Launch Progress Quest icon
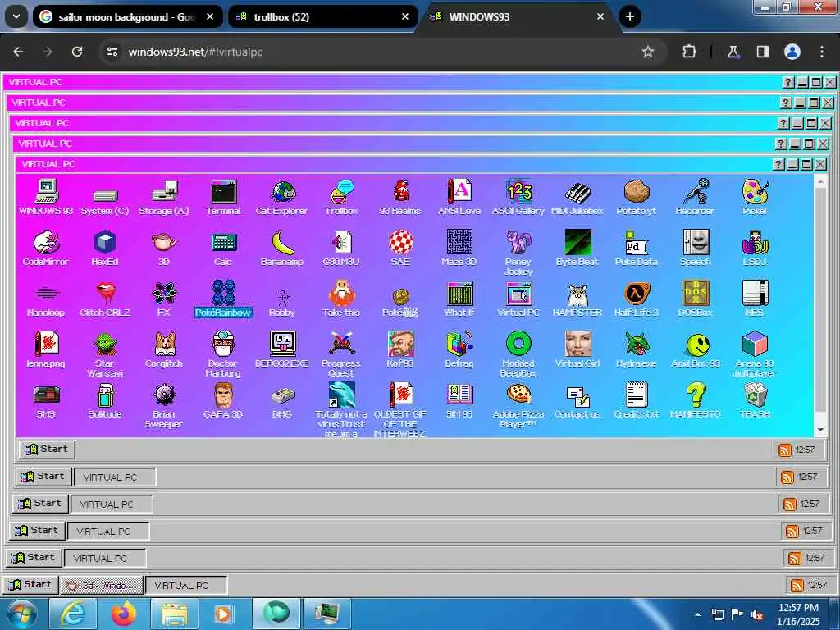This screenshot has width=840, height=630. click(x=341, y=354)
